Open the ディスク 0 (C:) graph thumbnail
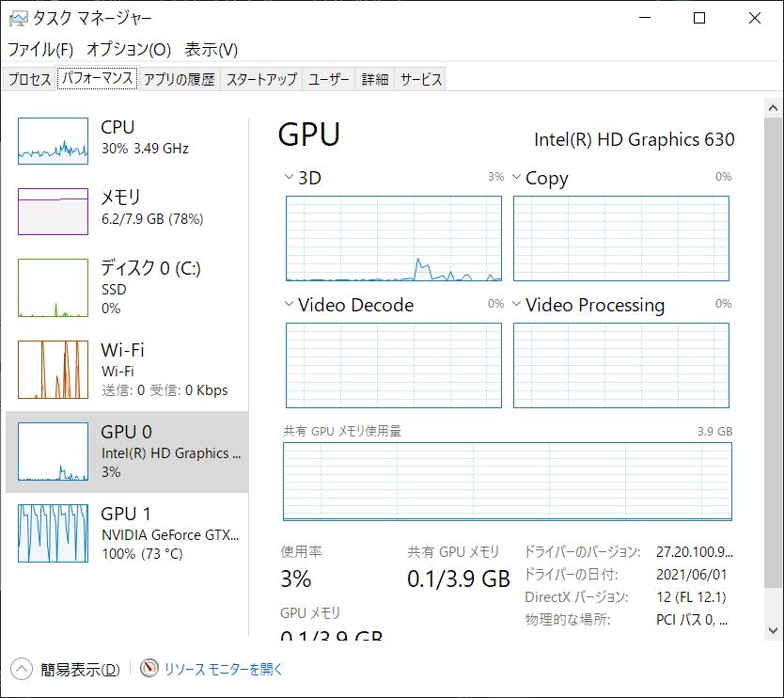The image size is (784, 698). click(53, 288)
